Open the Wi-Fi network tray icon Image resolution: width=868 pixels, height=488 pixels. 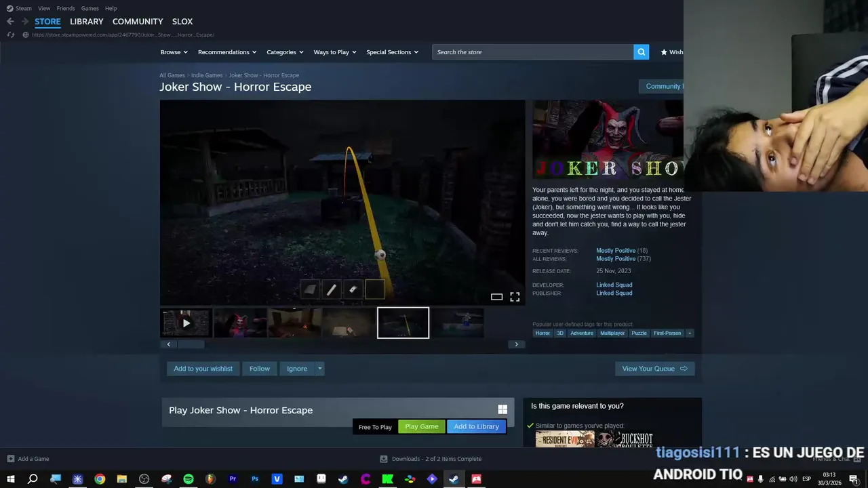[x=772, y=479]
